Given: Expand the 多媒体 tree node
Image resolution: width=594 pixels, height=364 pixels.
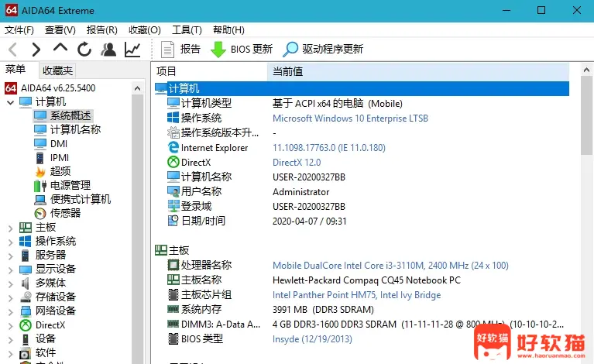Looking at the screenshot, I should 11,284.
